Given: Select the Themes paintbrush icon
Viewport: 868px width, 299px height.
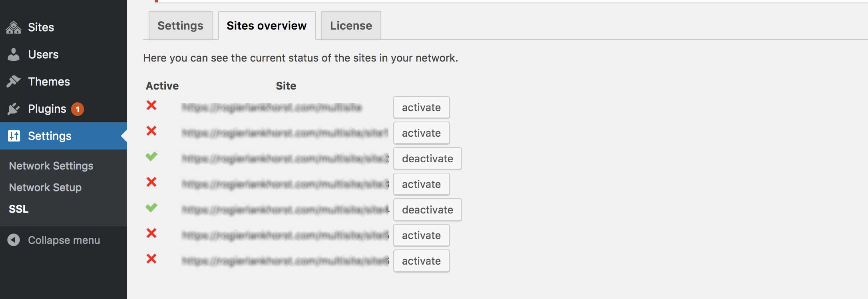Looking at the screenshot, I should click(14, 81).
